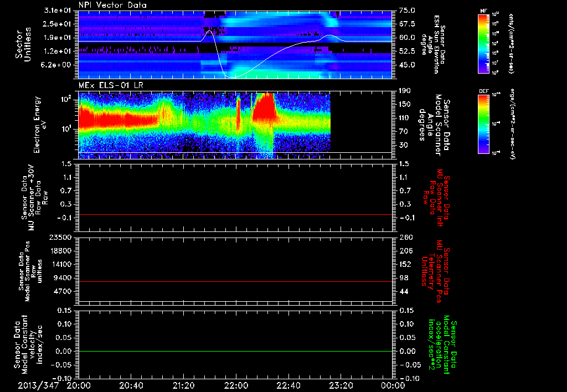Click the 00:00 time tick label
This screenshot has width=567, height=392.
tap(393, 385)
